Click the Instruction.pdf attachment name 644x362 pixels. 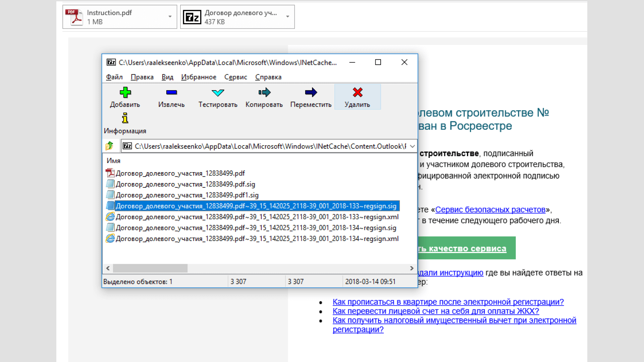(109, 13)
